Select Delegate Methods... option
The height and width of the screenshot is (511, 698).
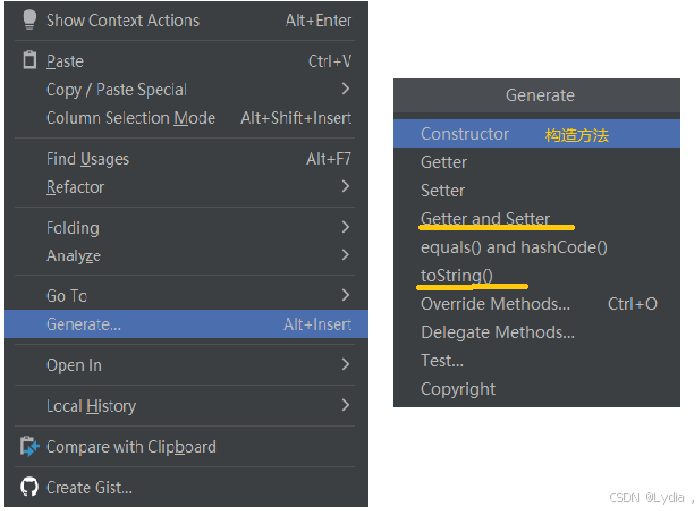(x=497, y=332)
